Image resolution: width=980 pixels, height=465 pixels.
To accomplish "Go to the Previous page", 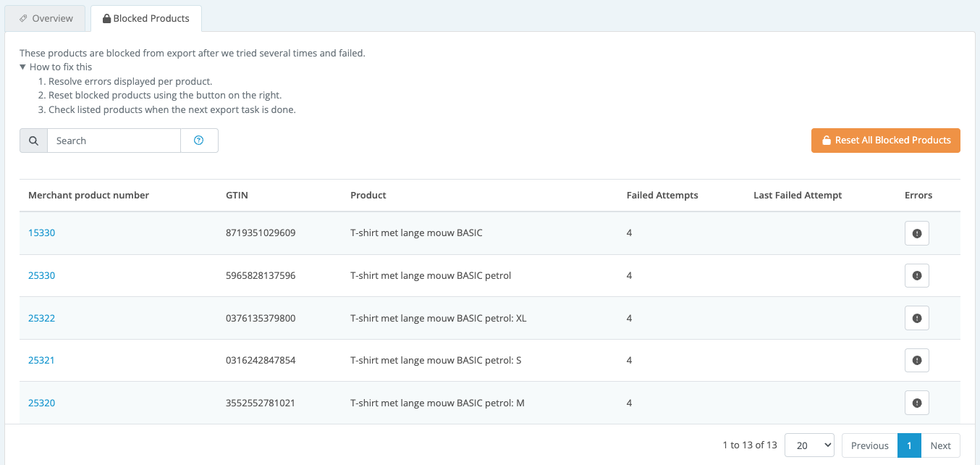I will [x=869, y=445].
